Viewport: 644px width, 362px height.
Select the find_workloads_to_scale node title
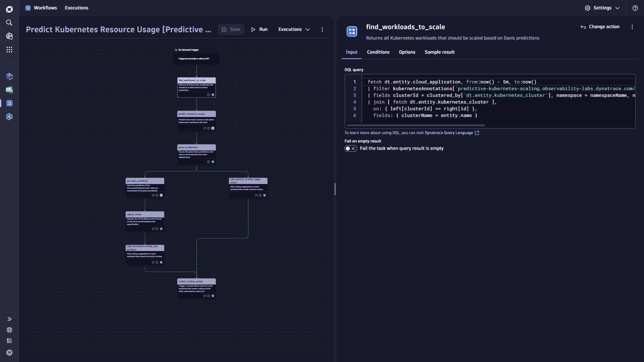coord(192,80)
